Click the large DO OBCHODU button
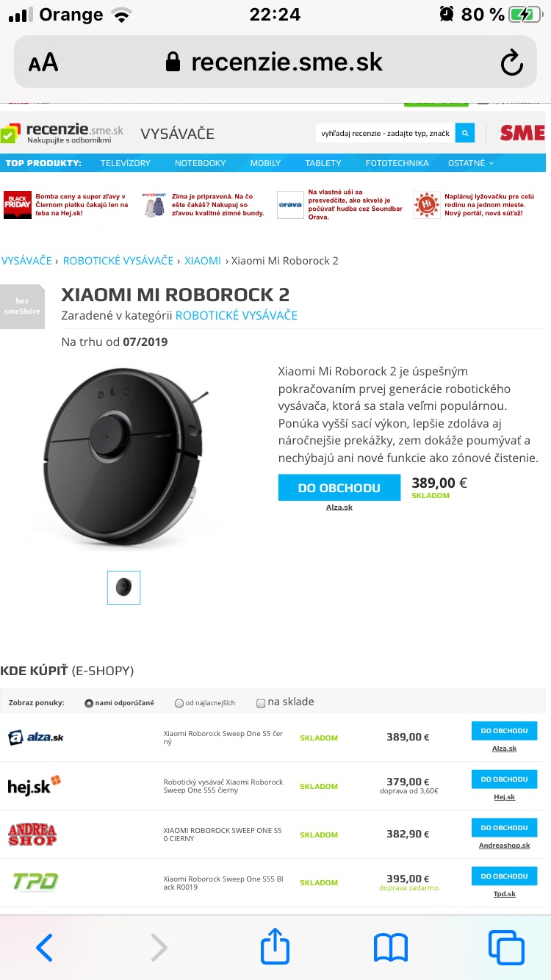 click(x=339, y=488)
